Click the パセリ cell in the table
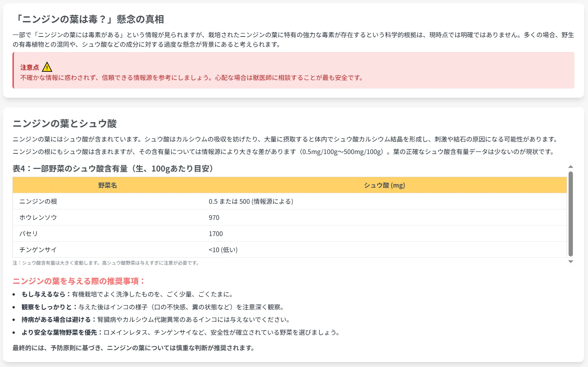The width and height of the screenshot is (588, 367). 29,234
